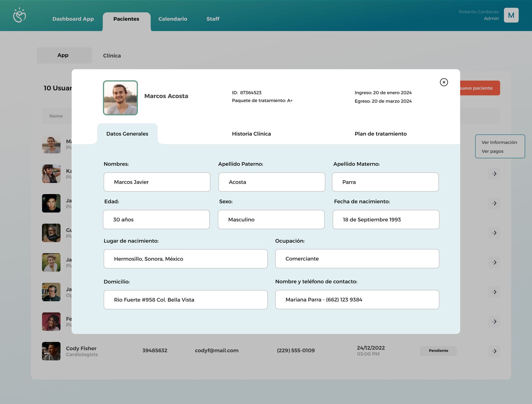532x404 pixels.
Task: Click date 24/12/2022 in table
Action: (371, 348)
